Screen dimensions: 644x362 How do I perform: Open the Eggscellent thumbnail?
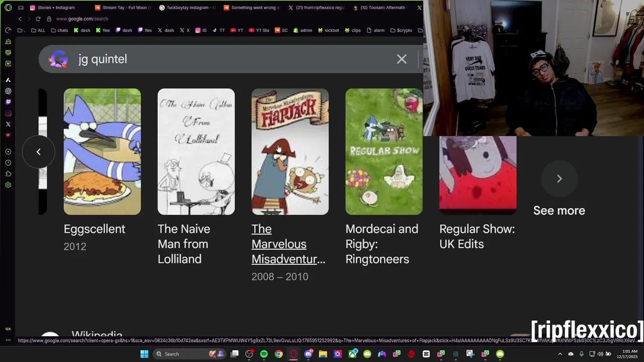coord(102,151)
